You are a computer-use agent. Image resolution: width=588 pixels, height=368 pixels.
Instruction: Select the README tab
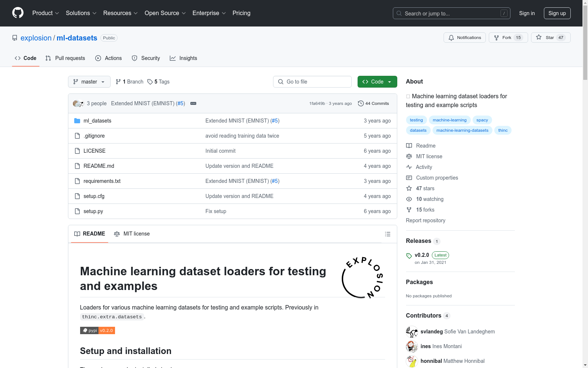[x=90, y=234]
